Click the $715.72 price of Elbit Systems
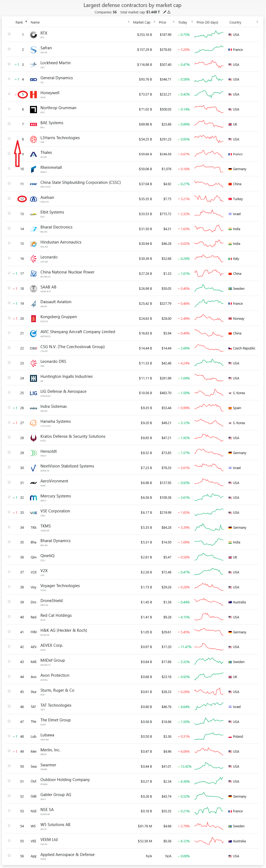Screen dimensions: 266x868 coord(165,214)
